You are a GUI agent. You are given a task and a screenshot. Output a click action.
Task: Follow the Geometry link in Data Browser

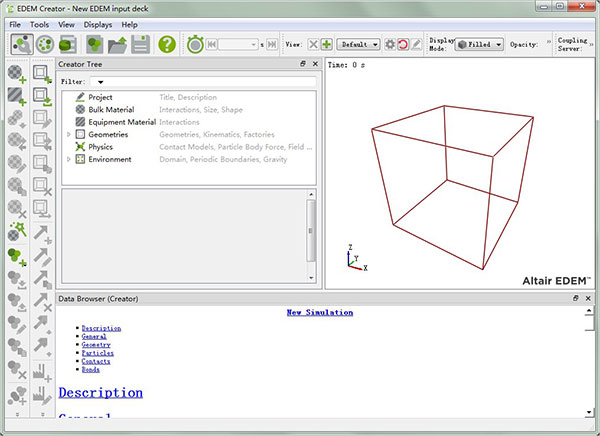pyautogui.click(x=96, y=345)
